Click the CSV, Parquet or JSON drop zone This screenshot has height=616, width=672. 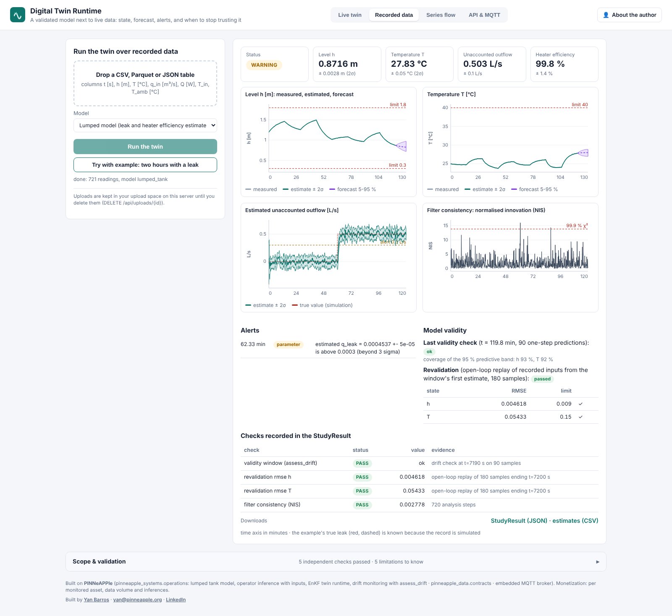[x=145, y=83]
